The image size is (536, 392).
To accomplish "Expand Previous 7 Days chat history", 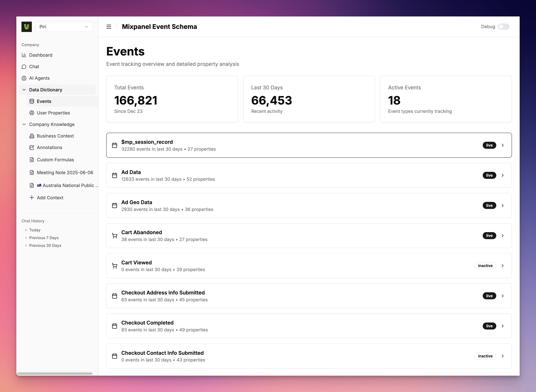I will [x=44, y=238].
